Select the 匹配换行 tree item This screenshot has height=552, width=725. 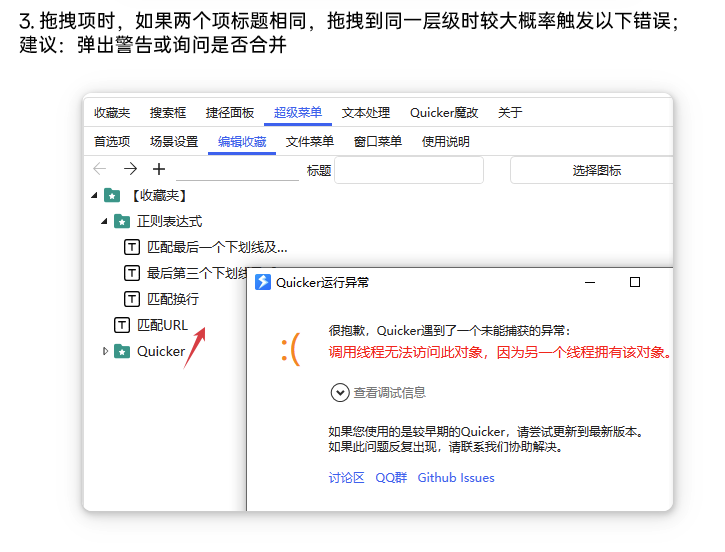point(173,299)
